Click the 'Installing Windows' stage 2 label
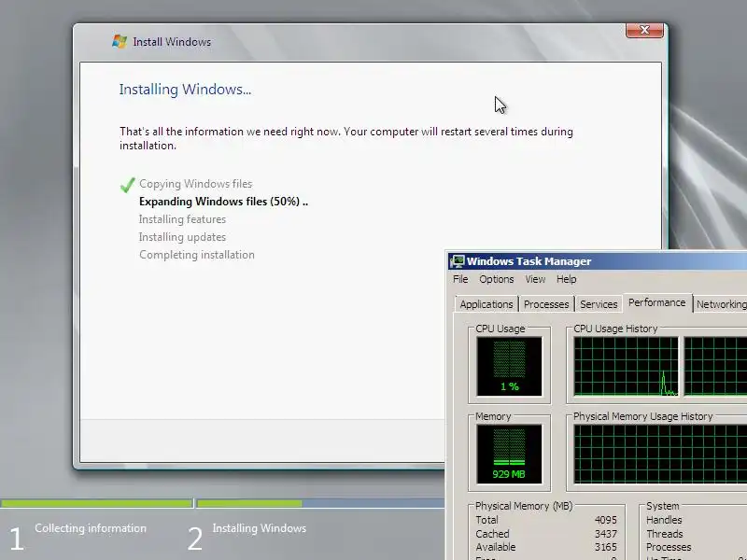 click(x=260, y=528)
